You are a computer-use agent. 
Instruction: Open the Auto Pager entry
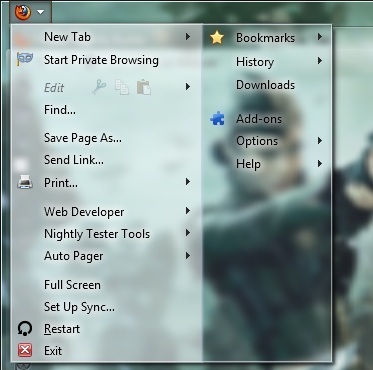tap(107, 256)
